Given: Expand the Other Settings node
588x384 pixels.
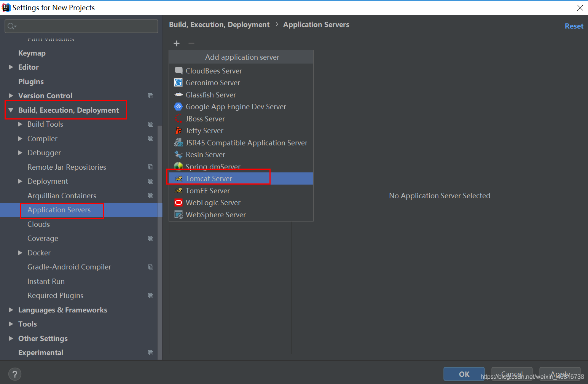Looking at the screenshot, I should pos(11,338).
